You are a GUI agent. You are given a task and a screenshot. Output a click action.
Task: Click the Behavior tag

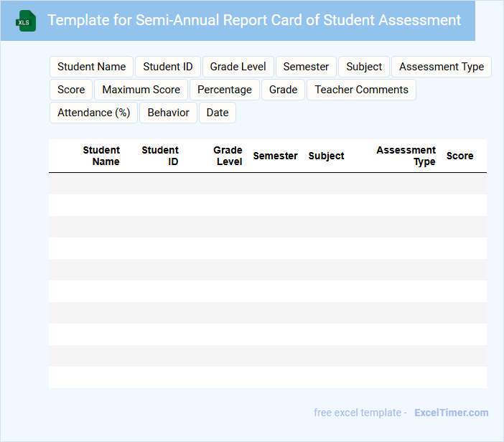168,113
